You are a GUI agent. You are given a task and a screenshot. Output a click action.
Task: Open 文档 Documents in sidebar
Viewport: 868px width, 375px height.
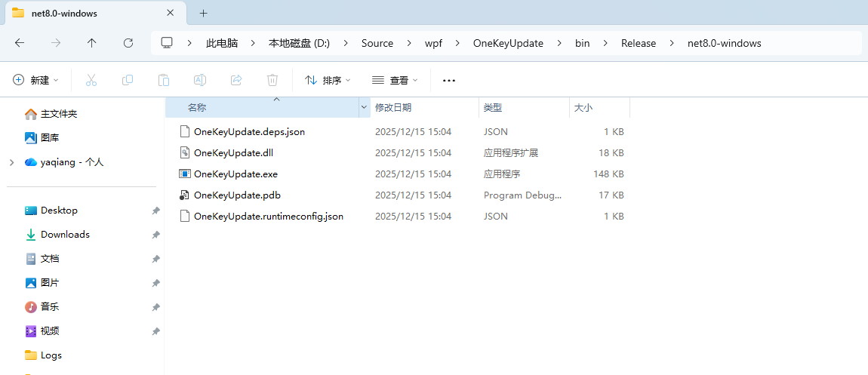pos(42,259)
